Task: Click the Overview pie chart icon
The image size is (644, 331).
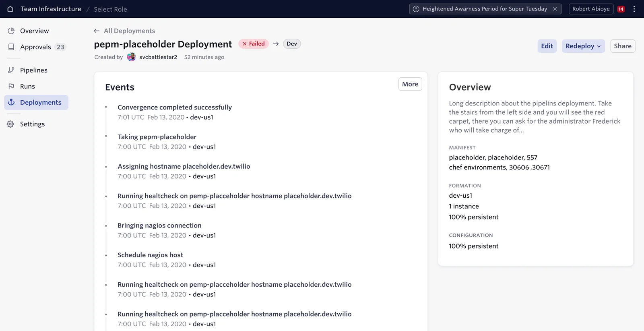Action: pos(11,31)
